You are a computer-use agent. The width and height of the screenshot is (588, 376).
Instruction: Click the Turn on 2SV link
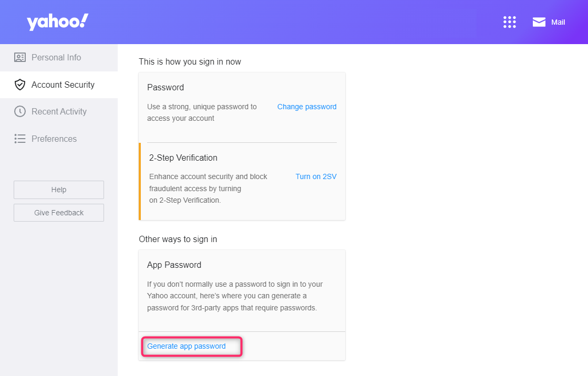point(316,176)
